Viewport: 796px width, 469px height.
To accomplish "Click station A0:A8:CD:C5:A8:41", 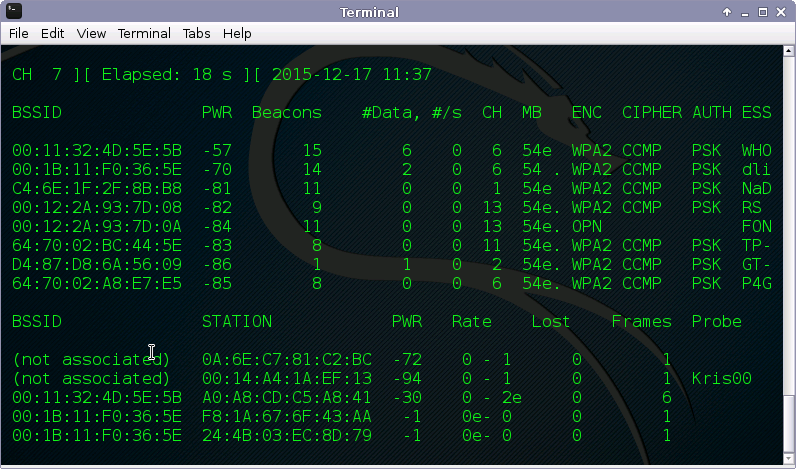I will click(x=287, y=397).
